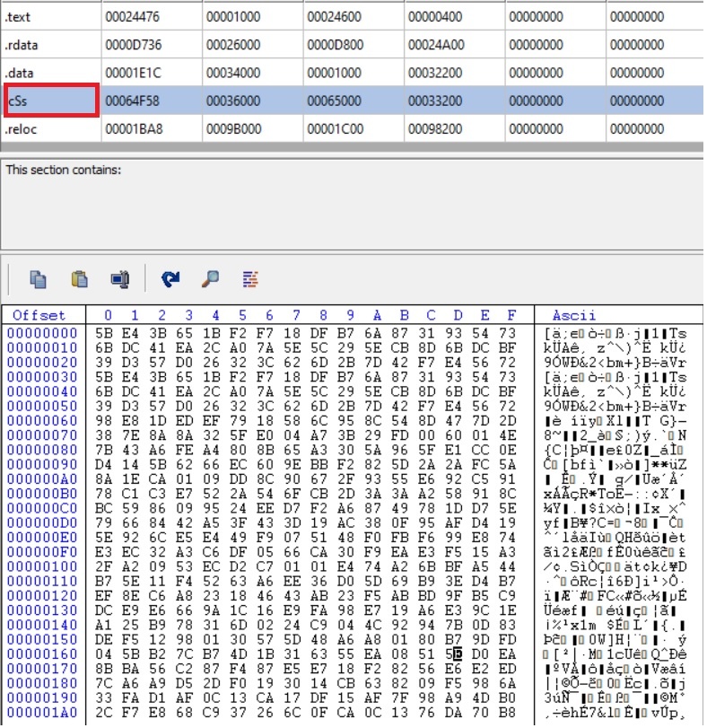Image resolution: width=707 pixels, height=728 pixels.
Task: Click the blue redo arrow icon
Action: tap(170, 279)
